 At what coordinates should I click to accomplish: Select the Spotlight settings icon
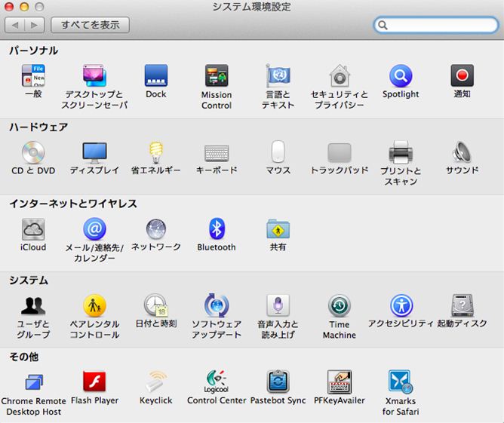coord(401,76)
